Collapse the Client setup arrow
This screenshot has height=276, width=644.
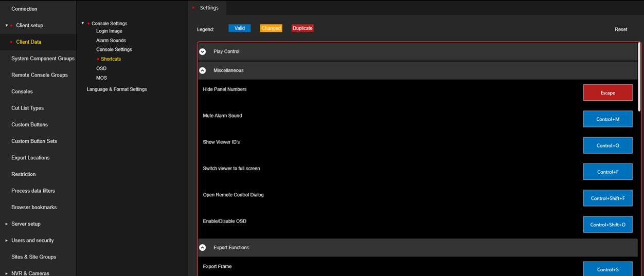pyautogui.click(x=7, y=25)
